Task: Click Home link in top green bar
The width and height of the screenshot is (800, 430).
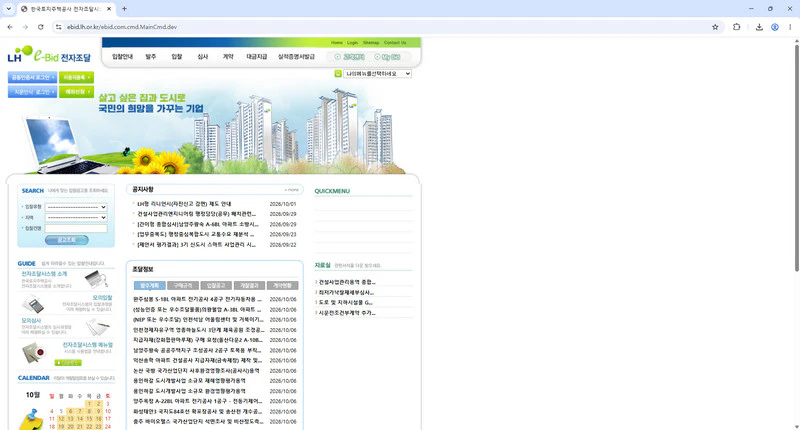Action: click(337, 43)
